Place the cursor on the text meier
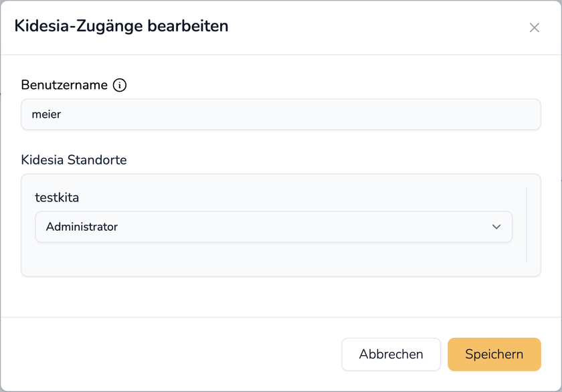 46,114
